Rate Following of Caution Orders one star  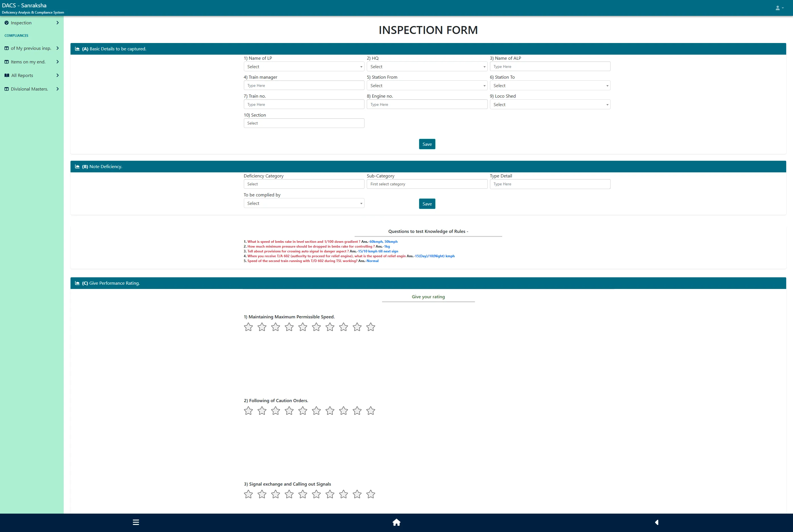point(248,411)
